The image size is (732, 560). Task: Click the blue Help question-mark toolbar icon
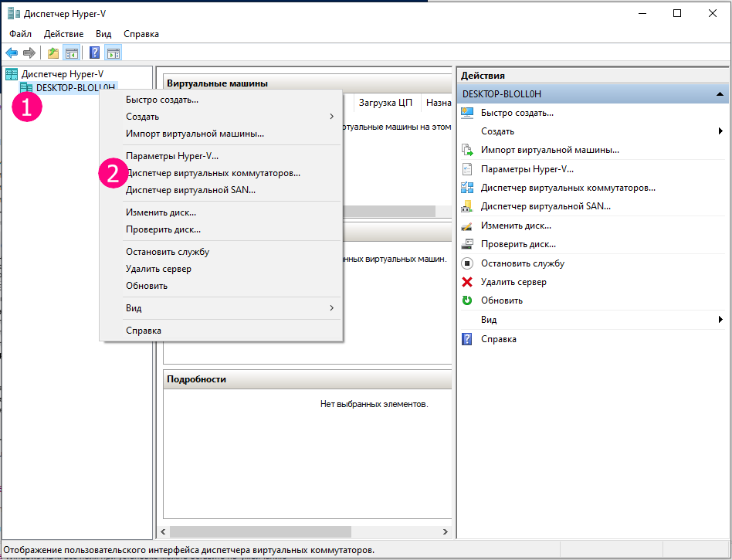94,53
